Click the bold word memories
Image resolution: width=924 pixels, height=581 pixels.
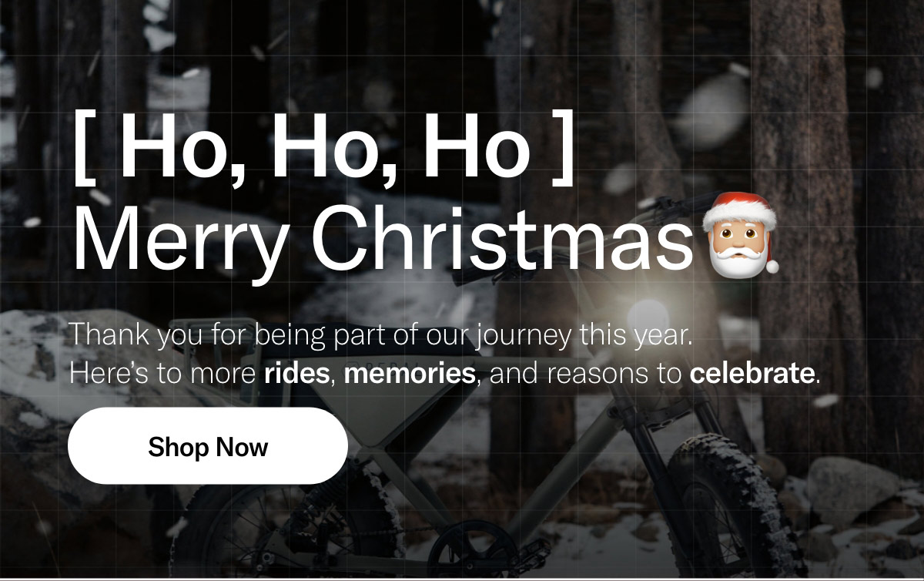pos(410,374)
